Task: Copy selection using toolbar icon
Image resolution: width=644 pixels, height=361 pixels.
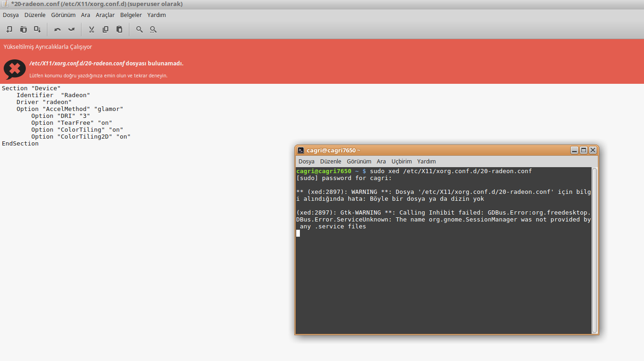Action: [105, 29]
